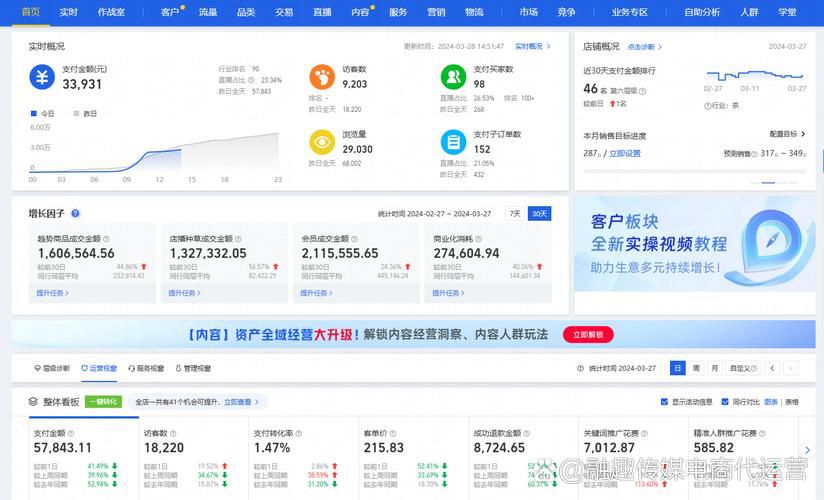The image size is (824, 500).
Task: Switch to the 管理视窗 tab
Action: tap(193, 369)
